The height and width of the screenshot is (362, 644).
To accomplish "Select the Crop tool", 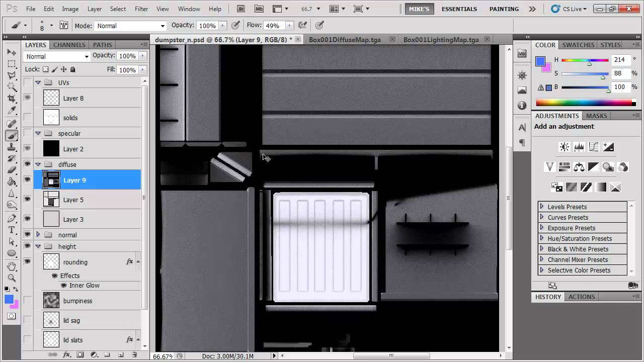I will click(x=12, y=99).
